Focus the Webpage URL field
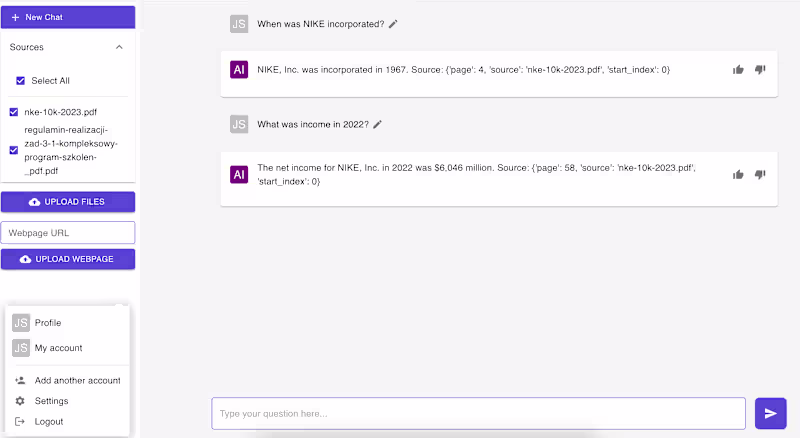 pyautogui.click(x=68, y=233)
